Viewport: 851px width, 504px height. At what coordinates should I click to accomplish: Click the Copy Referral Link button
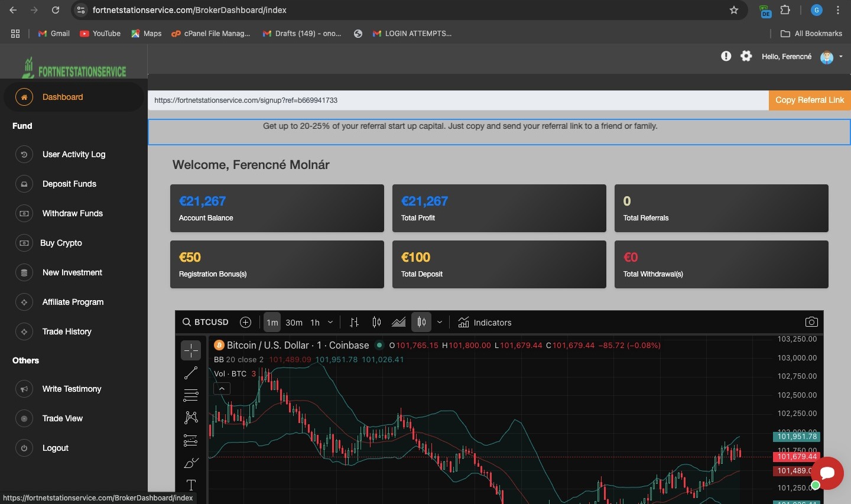pyautogui.click(x=809, y=100)
